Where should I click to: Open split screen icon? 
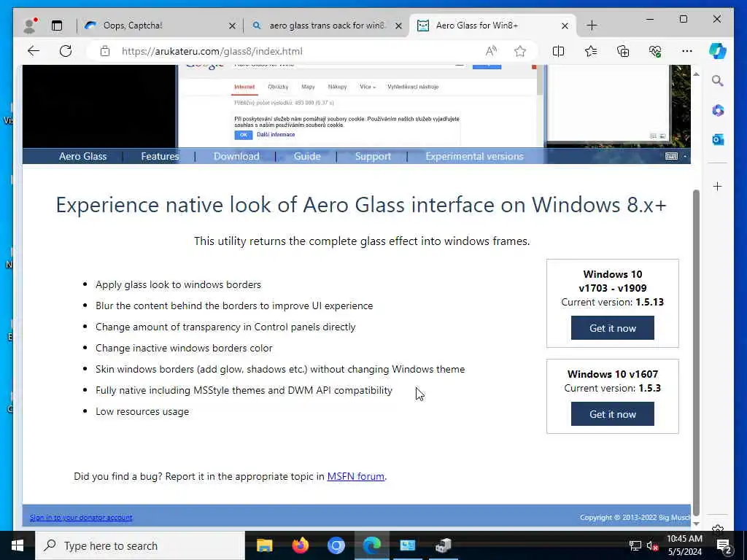tap(558, 51)
